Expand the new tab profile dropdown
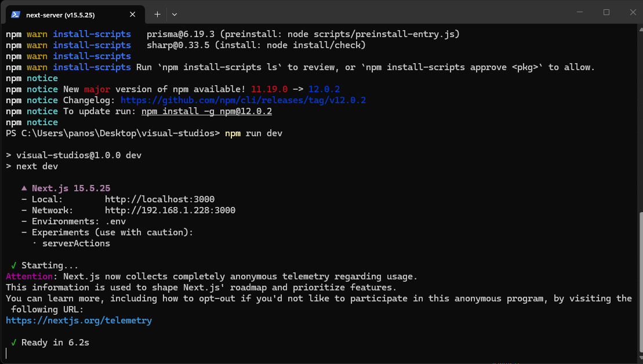 [x=175, y=14]
